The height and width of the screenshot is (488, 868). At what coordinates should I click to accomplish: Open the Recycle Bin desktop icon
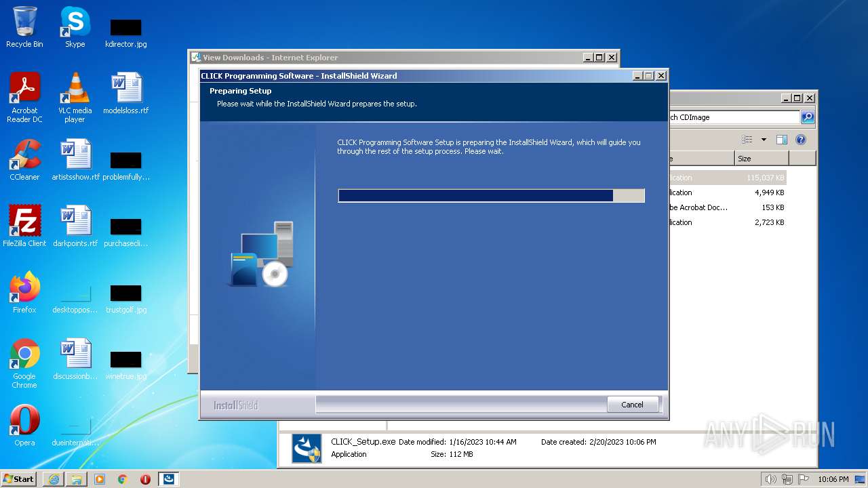tap(24, 27)
